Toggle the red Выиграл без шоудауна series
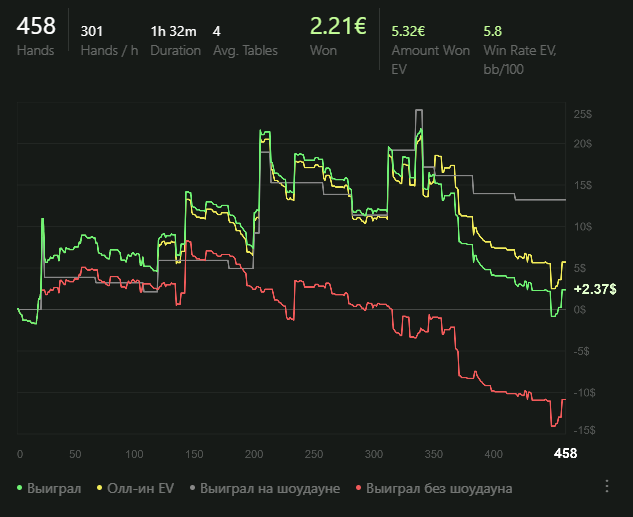Viewport: 633px width, 517px height. tap(434, 488)
